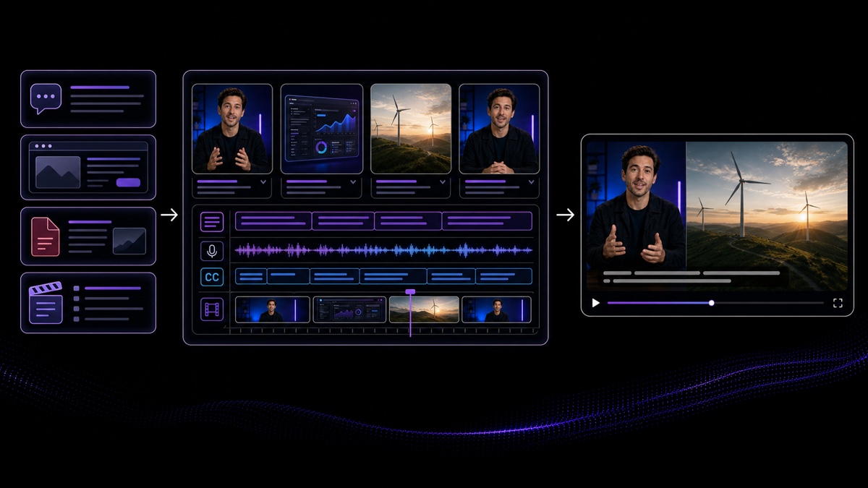The height and width of the screenshot is (488, 868).
Task: Select the script text track icon
Action: (211, 221)
